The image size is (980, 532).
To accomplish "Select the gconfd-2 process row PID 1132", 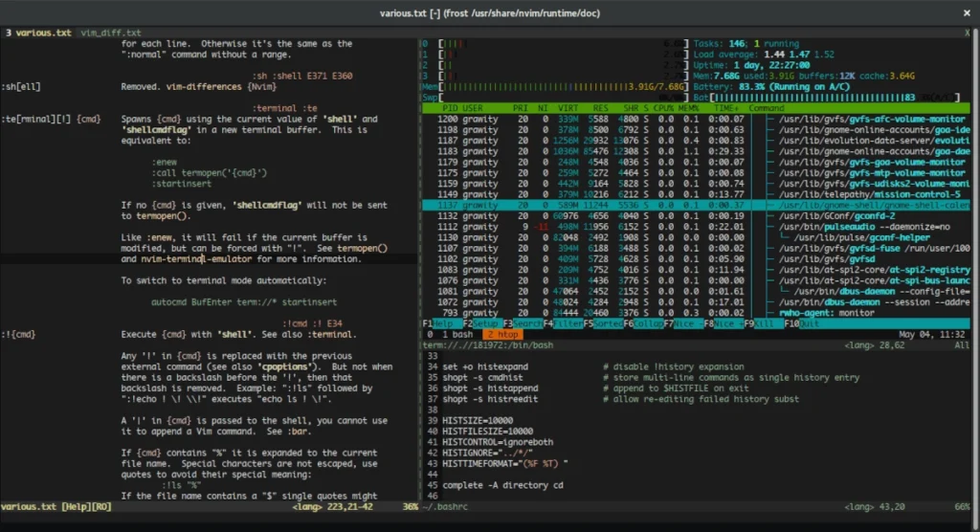I will [697, 215].
